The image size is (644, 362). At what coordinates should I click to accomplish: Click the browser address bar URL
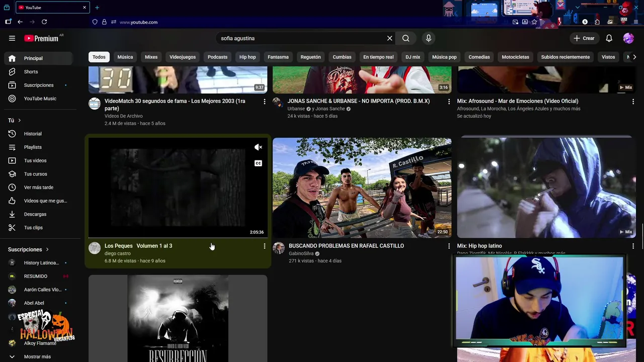pos(138,22)
